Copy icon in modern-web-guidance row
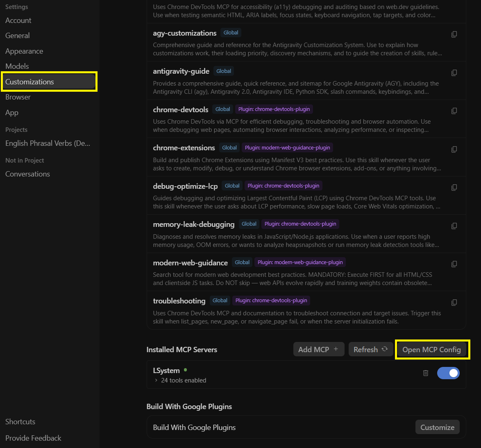Image resolution: width=481 pixels, height=448 pixels. point(454,264)
